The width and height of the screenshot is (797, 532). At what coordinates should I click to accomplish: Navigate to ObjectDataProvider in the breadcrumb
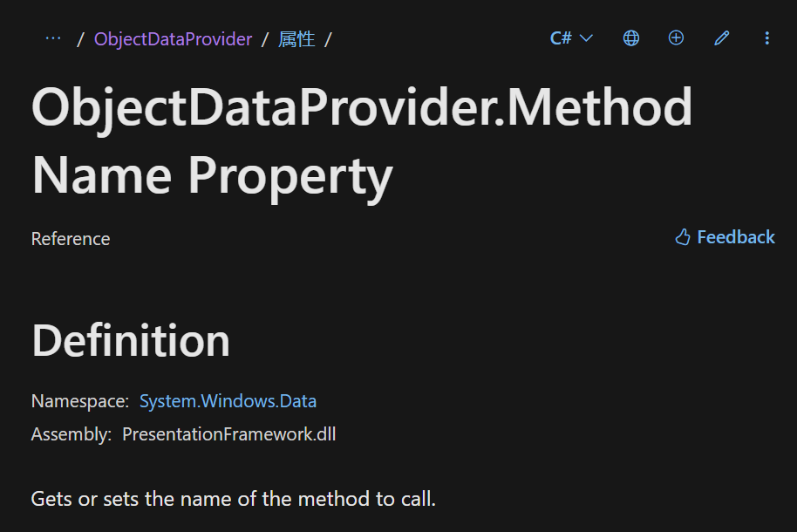pos(173,38)
